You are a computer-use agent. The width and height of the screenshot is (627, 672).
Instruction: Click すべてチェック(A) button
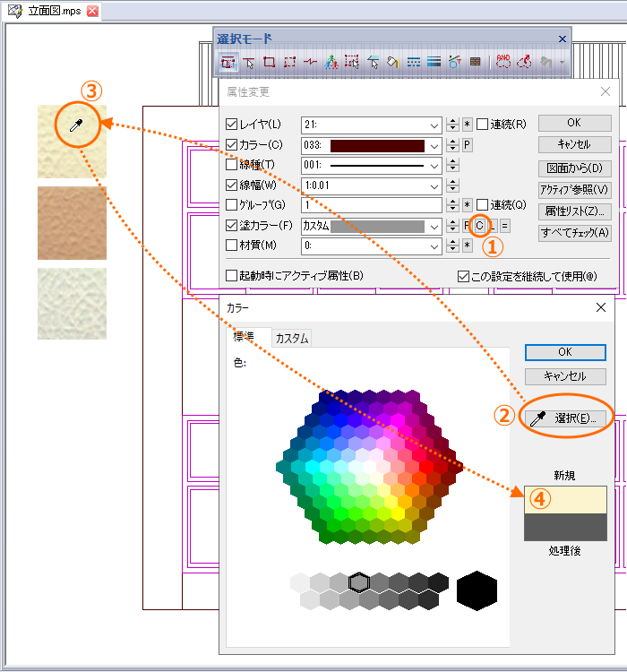575,232
